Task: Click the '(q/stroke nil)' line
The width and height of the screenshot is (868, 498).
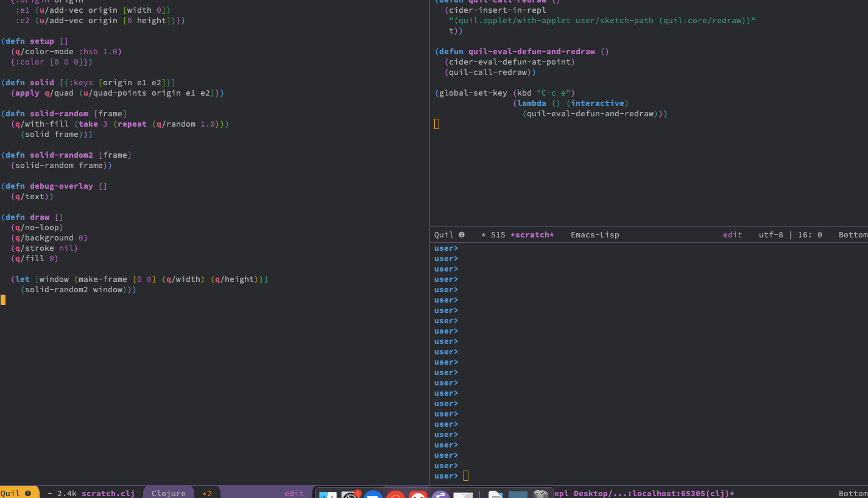Action: 44,248
